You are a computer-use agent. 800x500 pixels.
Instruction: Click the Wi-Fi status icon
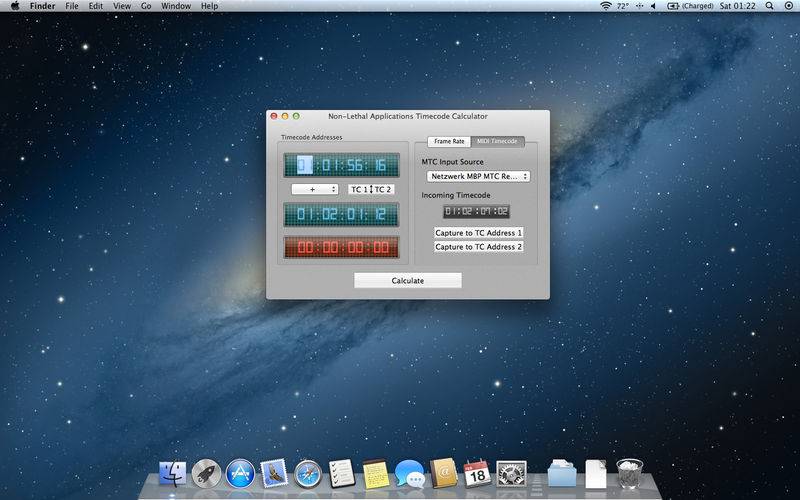click(x=606, y=6)
